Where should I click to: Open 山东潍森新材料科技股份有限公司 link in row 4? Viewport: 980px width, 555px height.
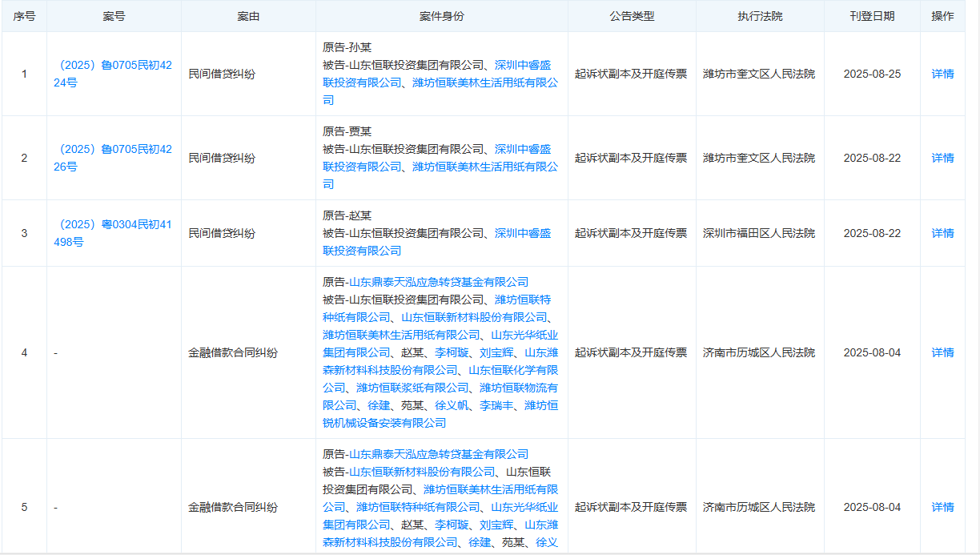pos(440,361)
